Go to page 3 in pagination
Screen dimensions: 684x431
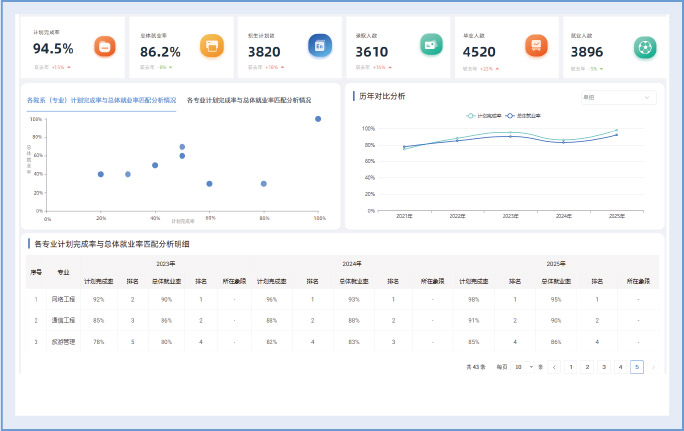[x=604, y=367]
